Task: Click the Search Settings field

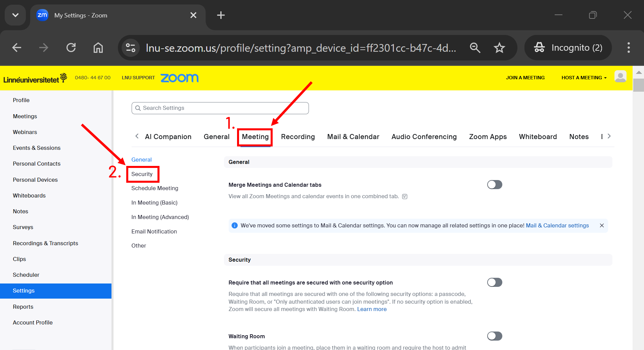Action: (x=220, y=108)
